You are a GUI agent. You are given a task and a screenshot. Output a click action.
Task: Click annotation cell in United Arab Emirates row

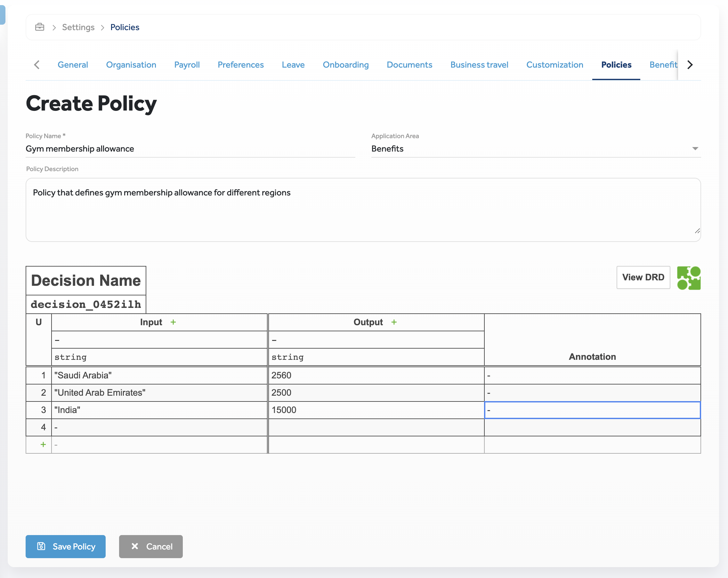point(592,392)
